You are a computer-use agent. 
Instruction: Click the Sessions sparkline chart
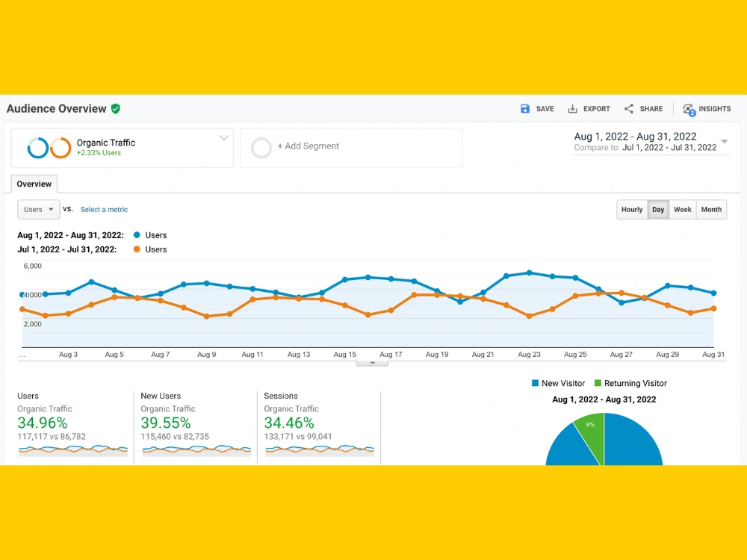(x=320, y=450)
